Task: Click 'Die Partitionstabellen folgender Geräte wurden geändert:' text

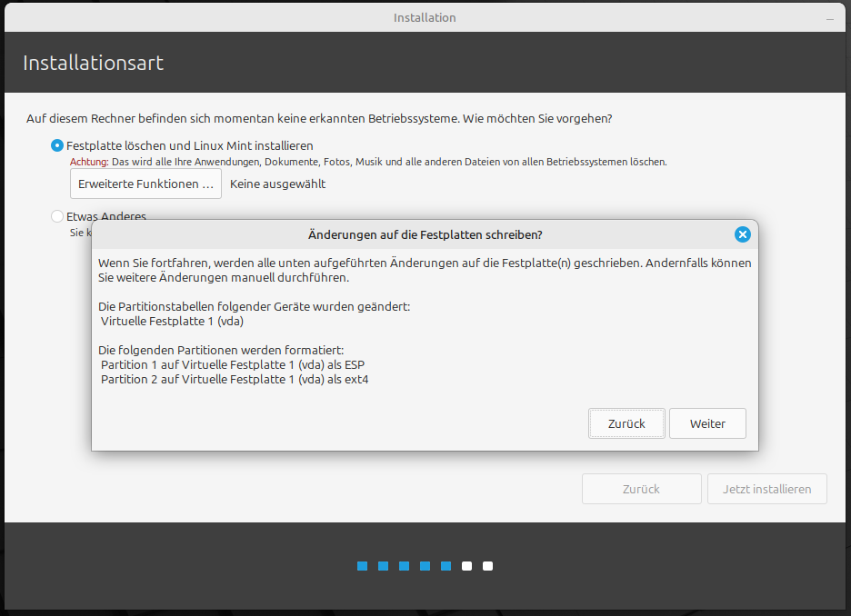Action: [x=254, y=306]
